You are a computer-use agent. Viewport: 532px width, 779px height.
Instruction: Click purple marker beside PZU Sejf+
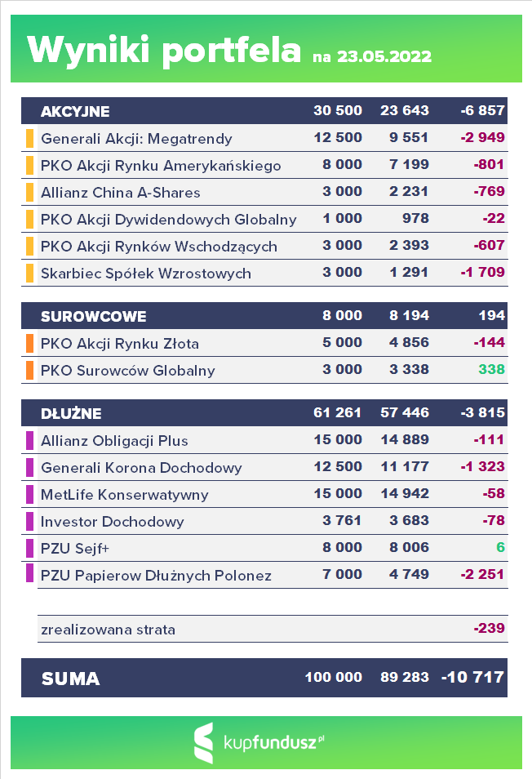pos(30,548)
